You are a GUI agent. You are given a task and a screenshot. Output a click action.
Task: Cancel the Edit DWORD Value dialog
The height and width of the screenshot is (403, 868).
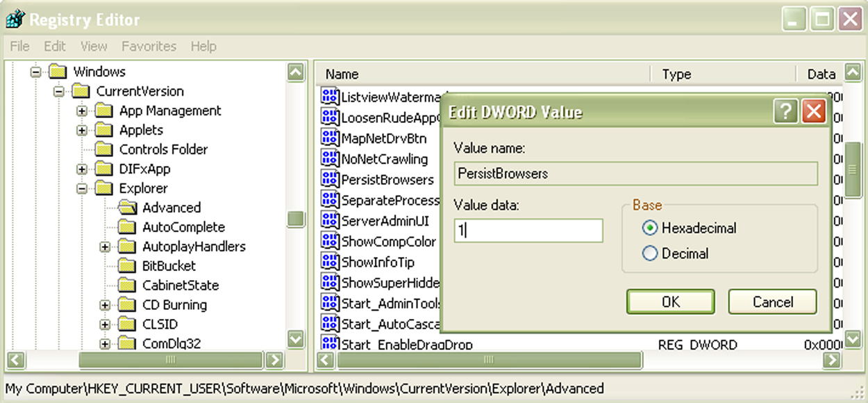click(773, 302)
